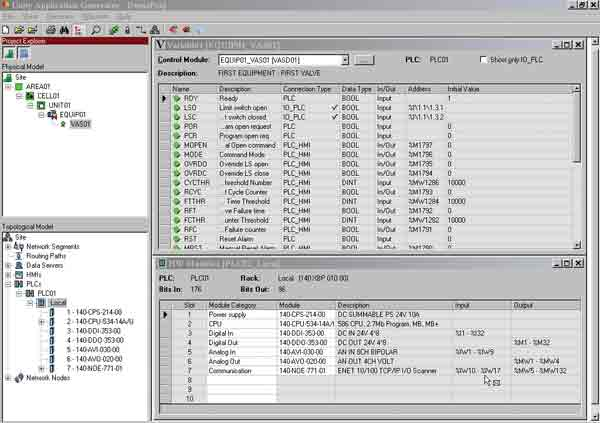Switch to topological model view icon

[23, 53]
